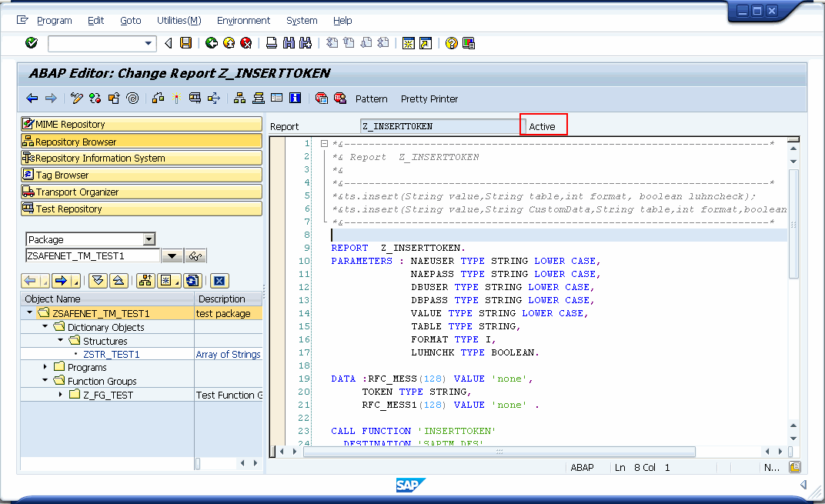Activate the report with the matchstick icon
The width and height of the screenshot is (825, 504).
(177, 98)
